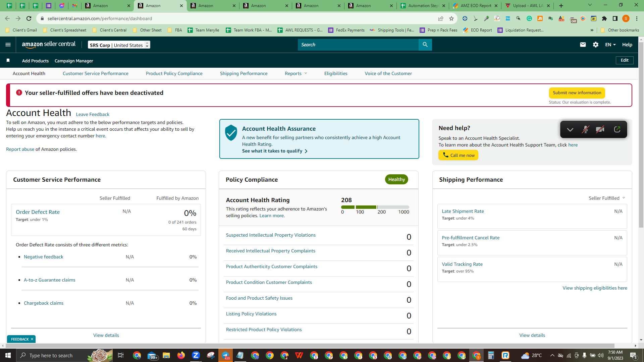Click the Account Health Rating progress bar

click(x=375, y=207)
